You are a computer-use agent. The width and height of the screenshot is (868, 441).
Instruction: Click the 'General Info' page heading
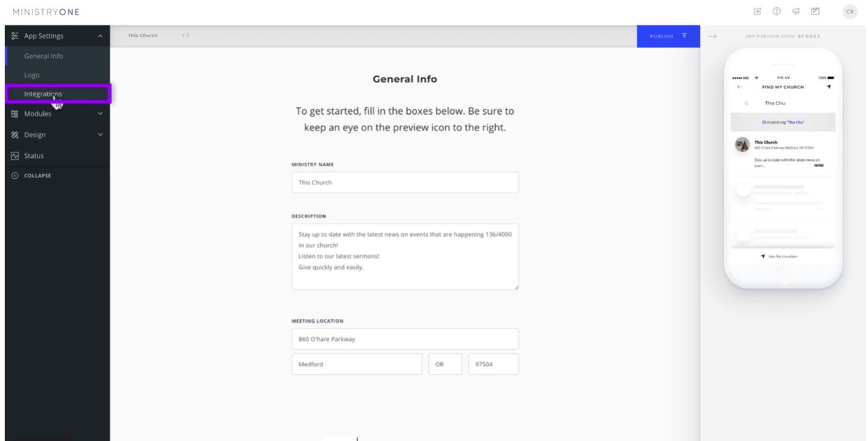tap(405, 79)
